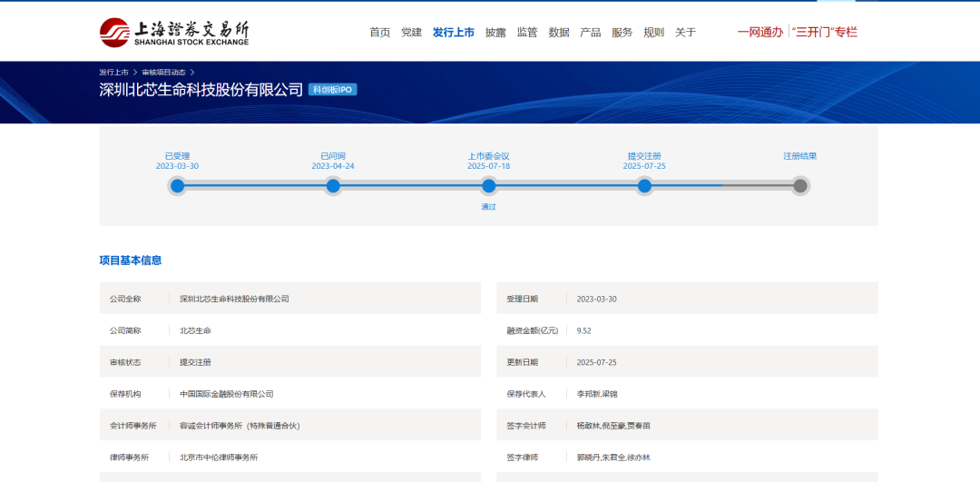Click audit status value 提交注册

point(195,362)
